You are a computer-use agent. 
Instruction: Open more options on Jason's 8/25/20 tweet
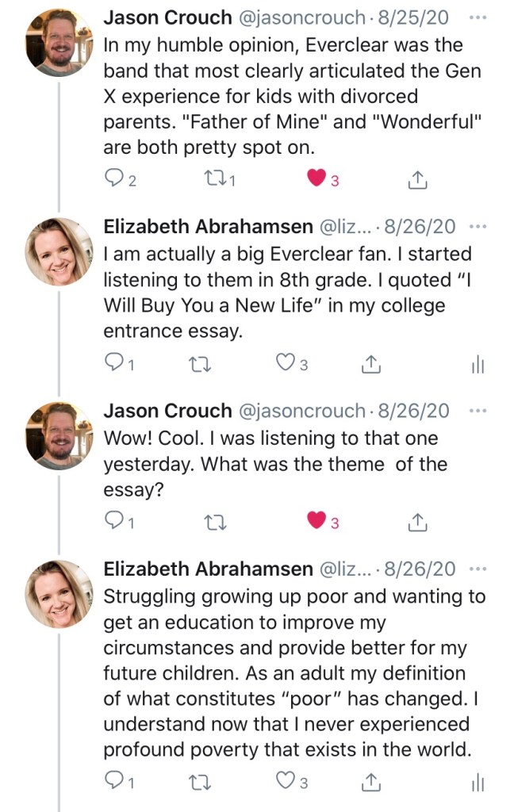(478, 17)
